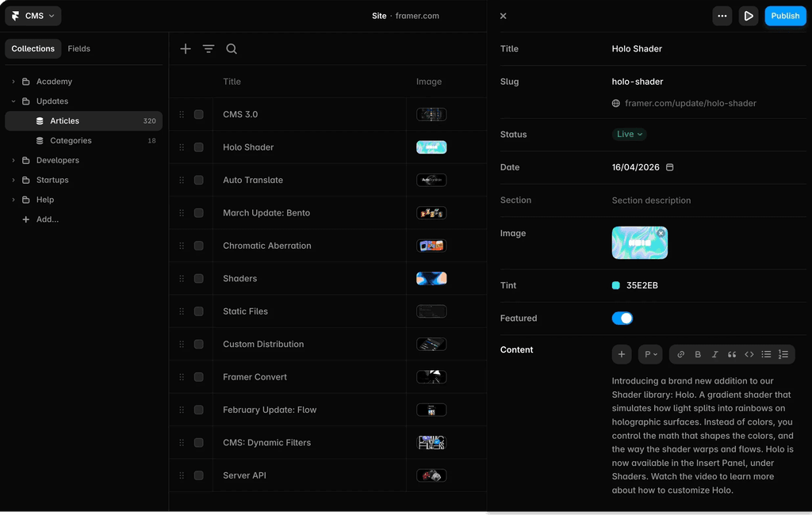Select the March Update: Bento checkbox

pos(199,212)
